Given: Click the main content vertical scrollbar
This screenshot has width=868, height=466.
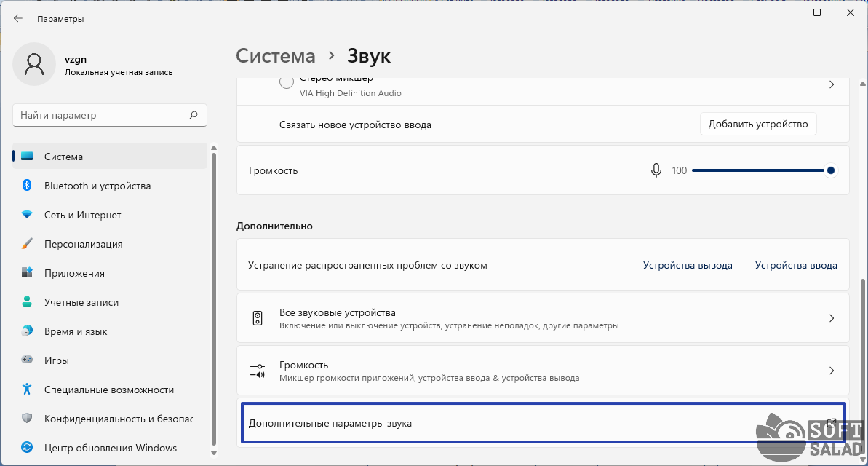Looking at the screenshot, I should [862, 367].
